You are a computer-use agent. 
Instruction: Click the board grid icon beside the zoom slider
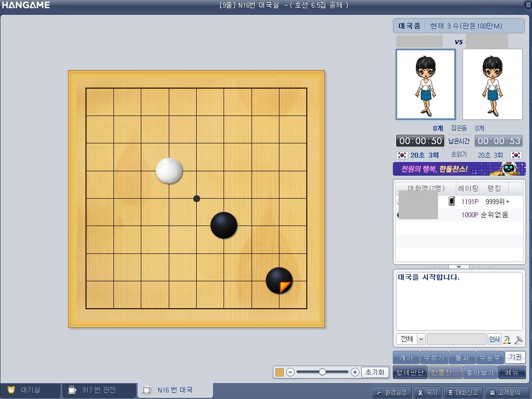coord(279,372)
